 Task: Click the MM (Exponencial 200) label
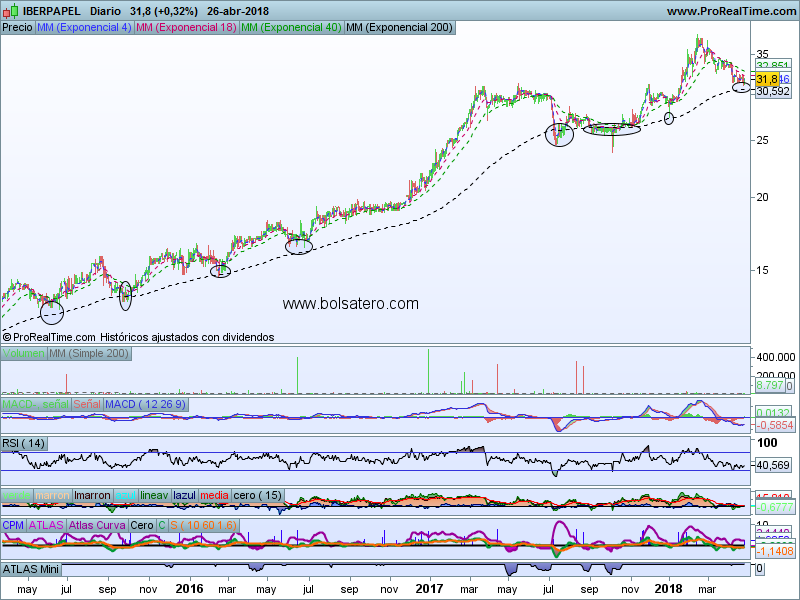[398, 28]
